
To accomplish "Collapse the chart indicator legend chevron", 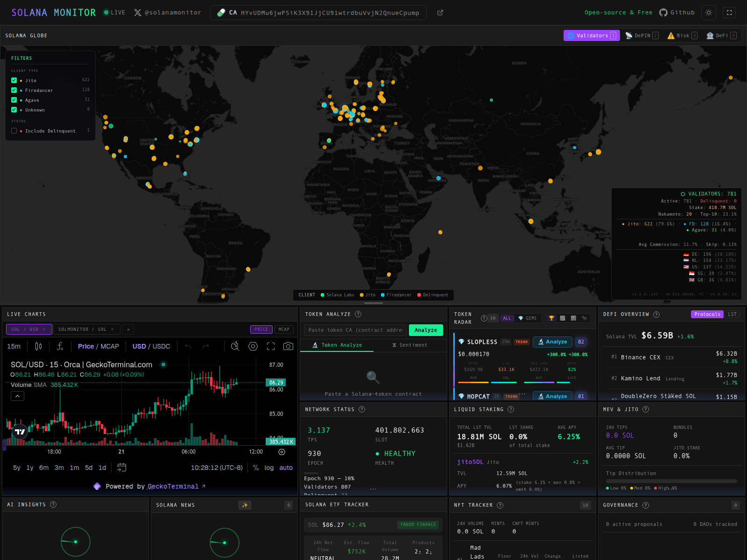I will point(17,396).
